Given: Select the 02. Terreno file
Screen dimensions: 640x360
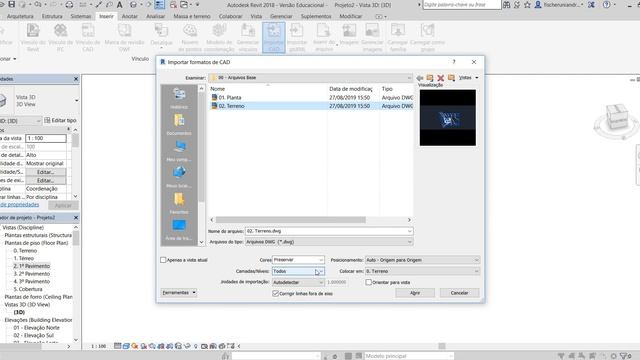Looking at the screenshot, I should click(x=231, y=106).
